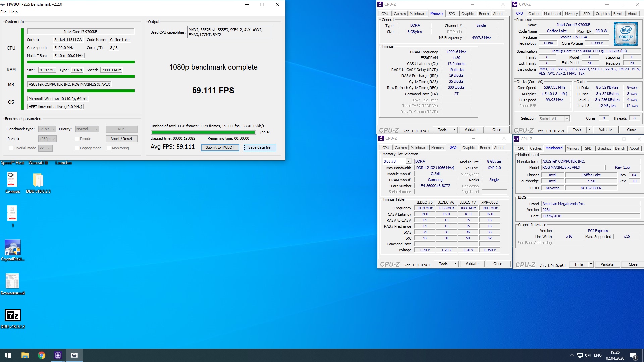Launch Google Chrome from the taskbar
The image size is (644, 362).
point(42,355)
